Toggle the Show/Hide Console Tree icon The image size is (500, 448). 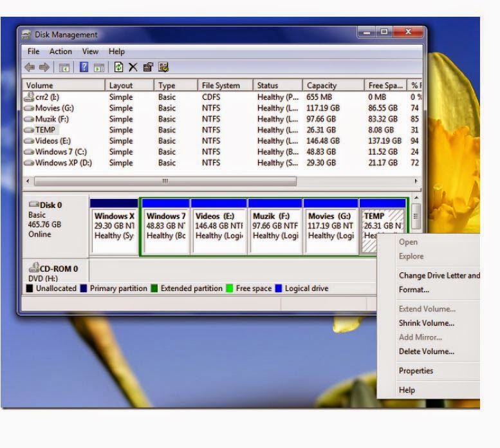[x=64, y=68]
